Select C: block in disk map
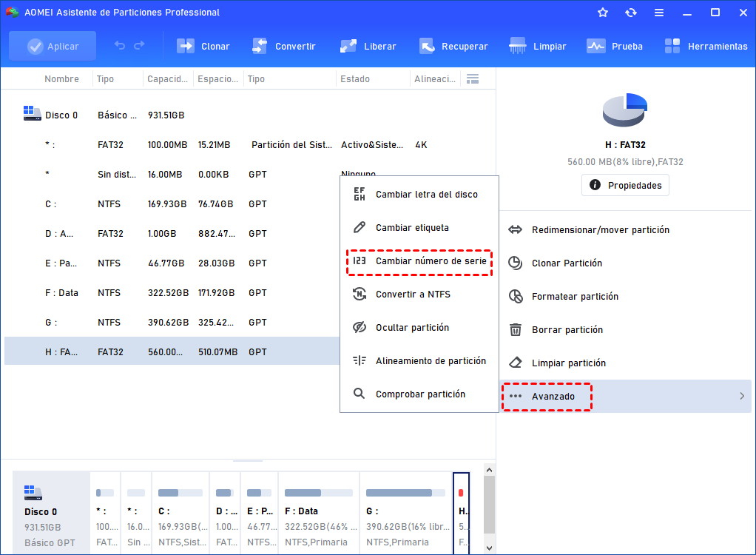The image size is (756, 555). coord(180,513)
